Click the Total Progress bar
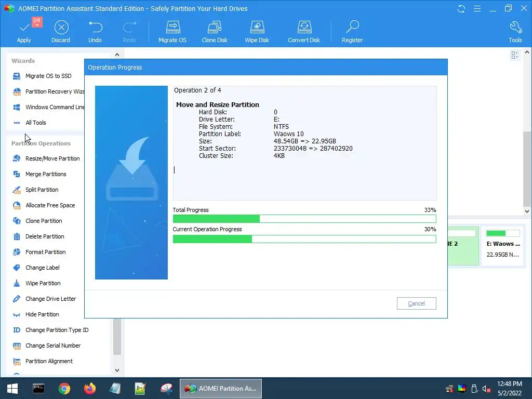This screenshot has height=399, width=532. click(x=304, y=219)
